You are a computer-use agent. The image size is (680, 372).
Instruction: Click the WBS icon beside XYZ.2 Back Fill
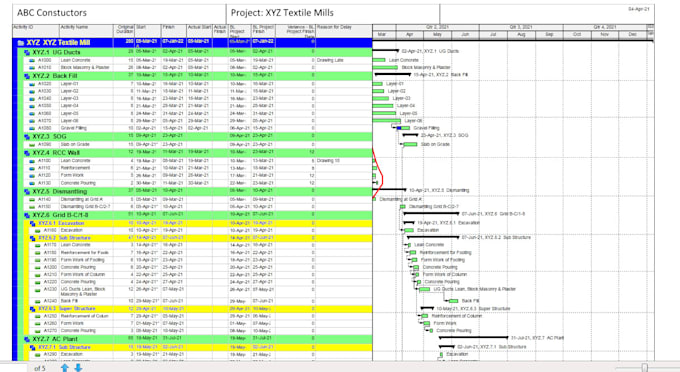[27, 76]
